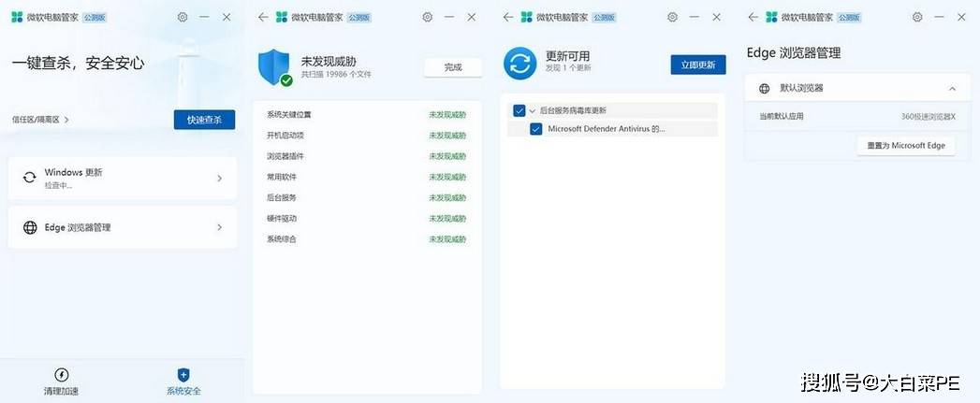Click PC Manager logo in update window
This screenshot has width=980, height=403.
pos(527,18)
